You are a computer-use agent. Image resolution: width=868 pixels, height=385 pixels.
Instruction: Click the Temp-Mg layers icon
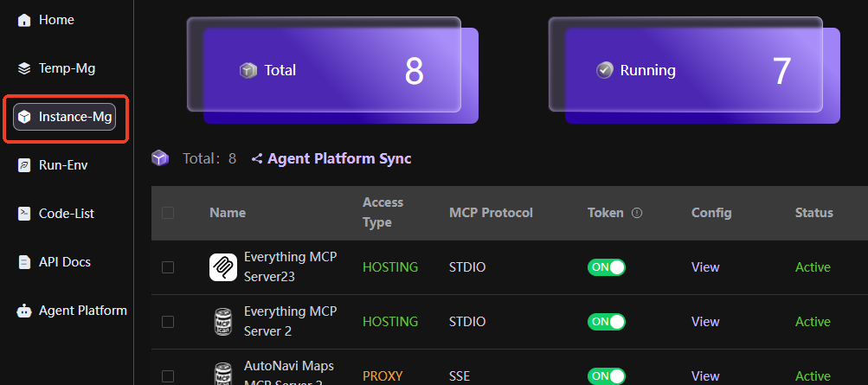pyautogui.click(x=24, y=68)
